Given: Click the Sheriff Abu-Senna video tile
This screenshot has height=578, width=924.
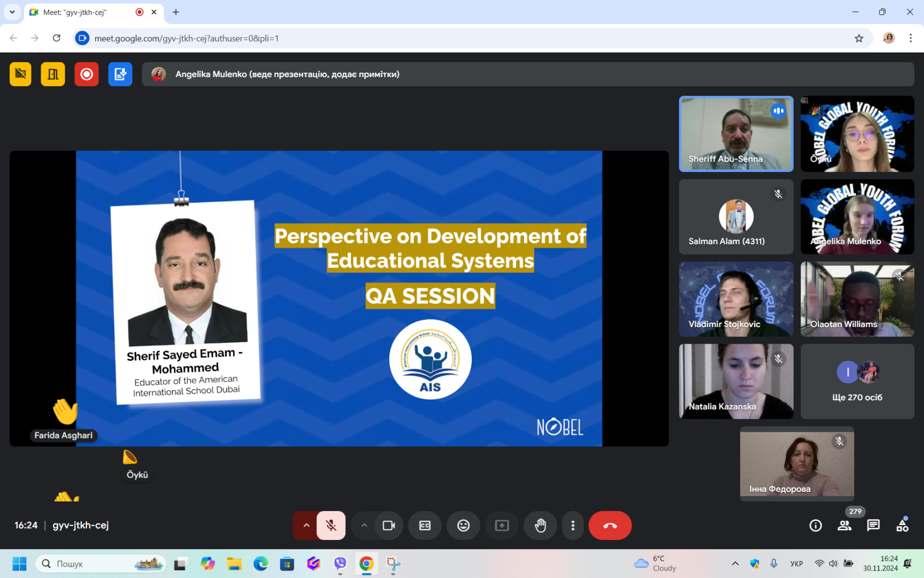Looking at the screenshot, I should click(736, 134).
